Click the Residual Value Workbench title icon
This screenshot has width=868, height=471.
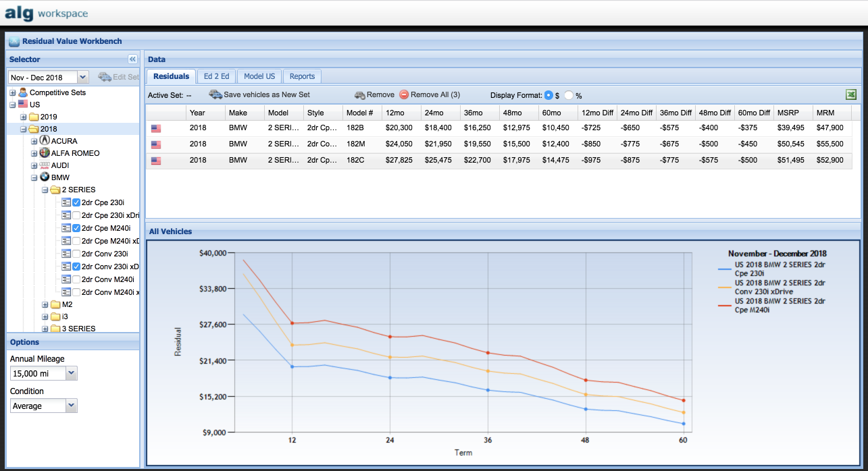14,41
